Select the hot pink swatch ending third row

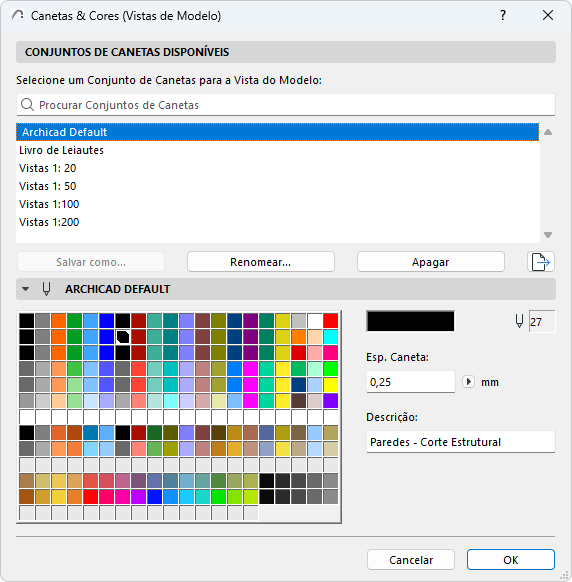coord(331,353)
